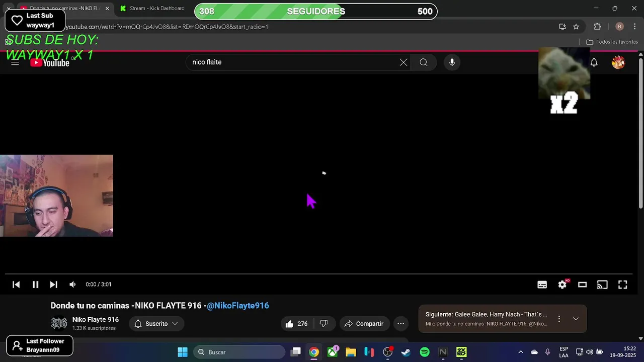
Task: Bookmark this page with the star
Action: [576, 27]
